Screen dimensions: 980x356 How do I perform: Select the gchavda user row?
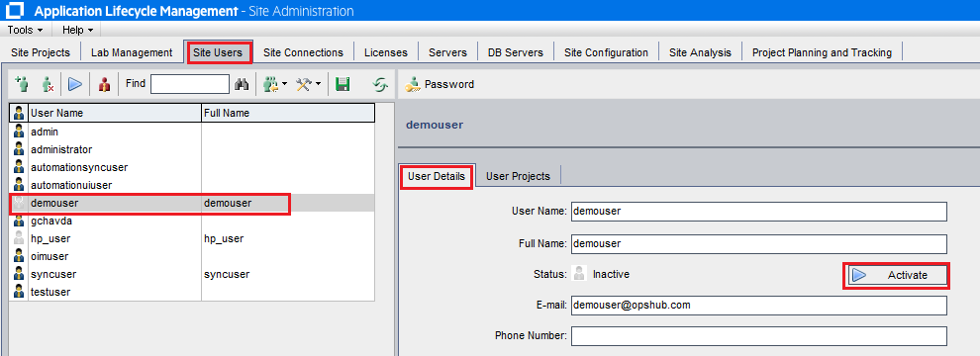click(x=192, y=221)
